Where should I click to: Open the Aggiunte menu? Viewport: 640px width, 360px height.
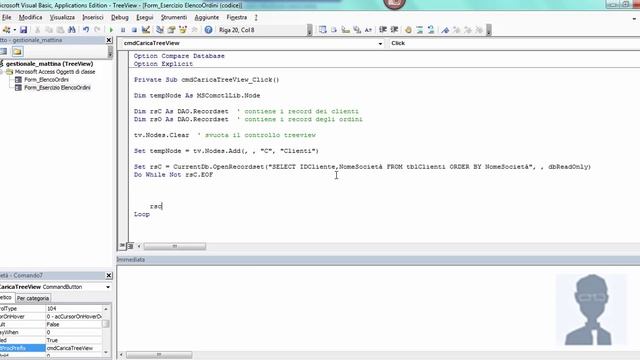[x=207, y=18]
